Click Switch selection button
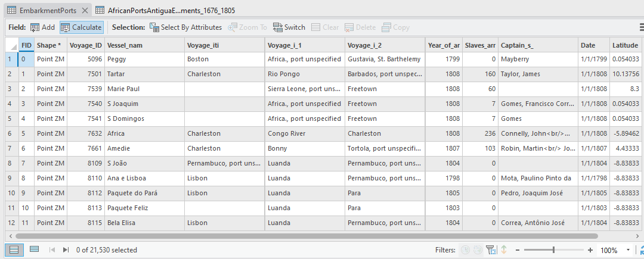The image size is (644, 259). 289,27
